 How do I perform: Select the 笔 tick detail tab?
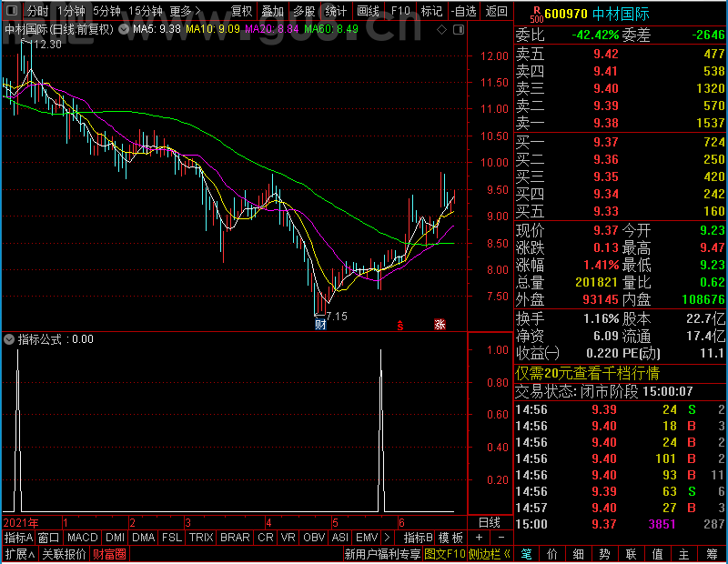tap(527, 554)
